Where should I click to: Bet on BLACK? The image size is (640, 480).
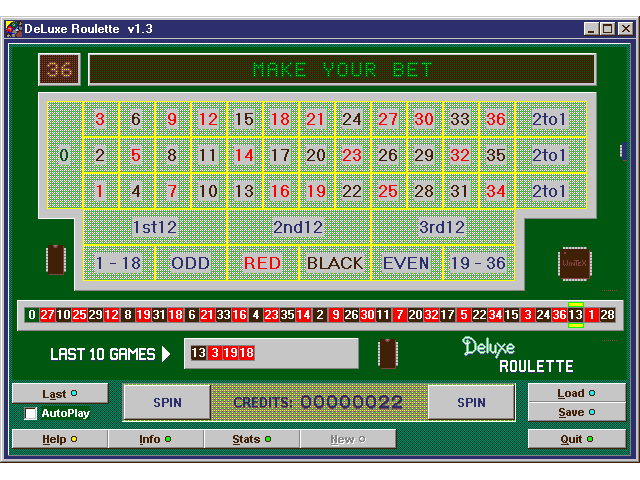click(334, 263)
